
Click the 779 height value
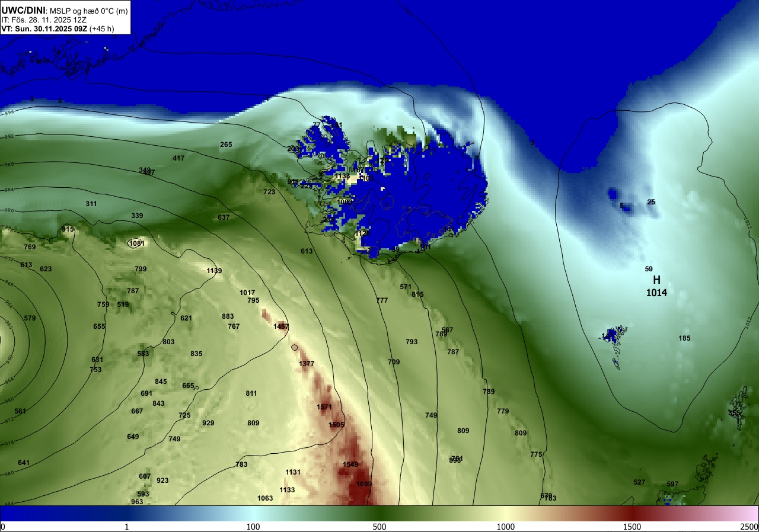point(503,411)
